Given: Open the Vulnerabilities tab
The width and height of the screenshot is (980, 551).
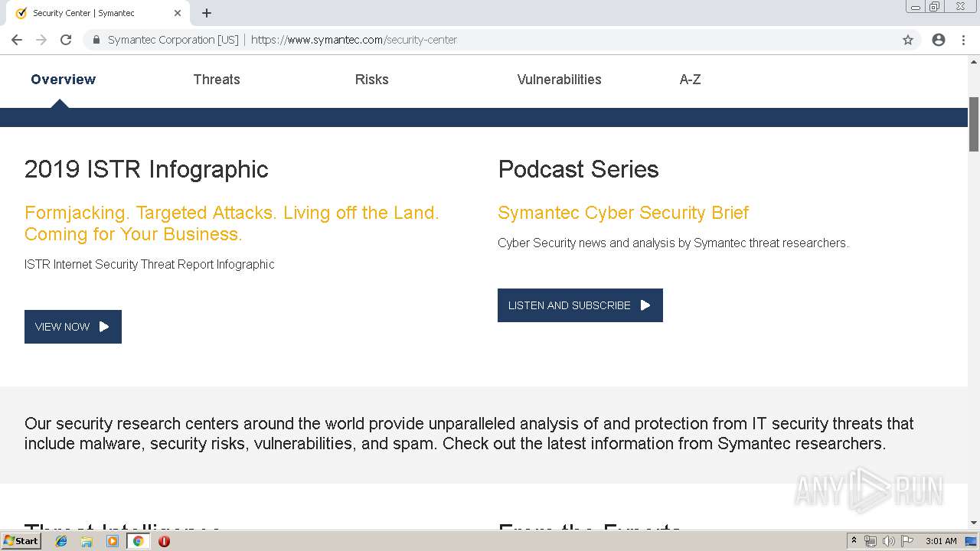Looking at the screenshot, I should click(x=560, y=80).
